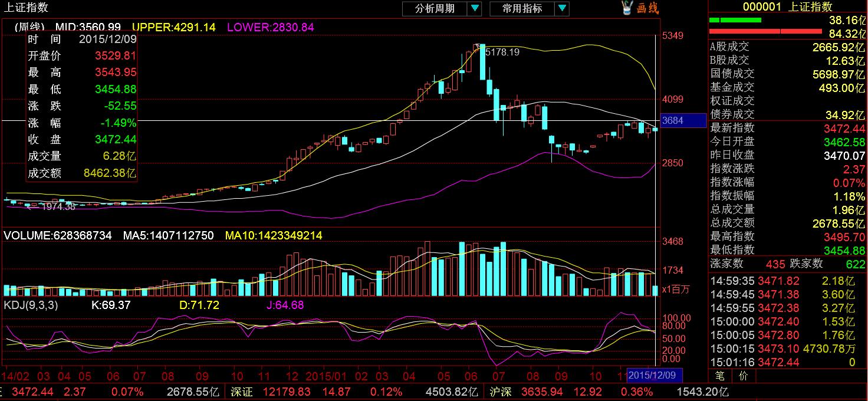Click the LOWER:2830.84 indicator value
The image size is (868, 401).
pos(270,27)
